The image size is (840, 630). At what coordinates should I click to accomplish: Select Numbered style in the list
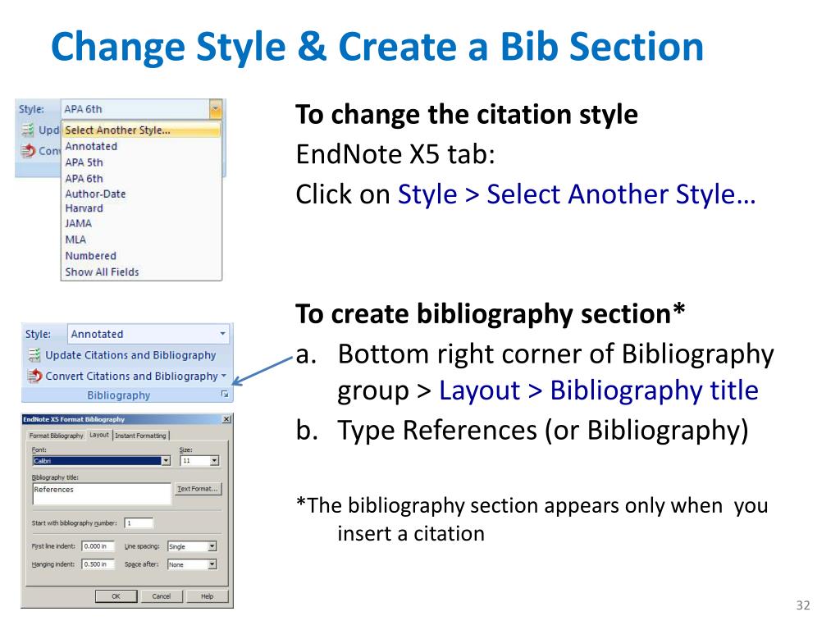[90, 256]
